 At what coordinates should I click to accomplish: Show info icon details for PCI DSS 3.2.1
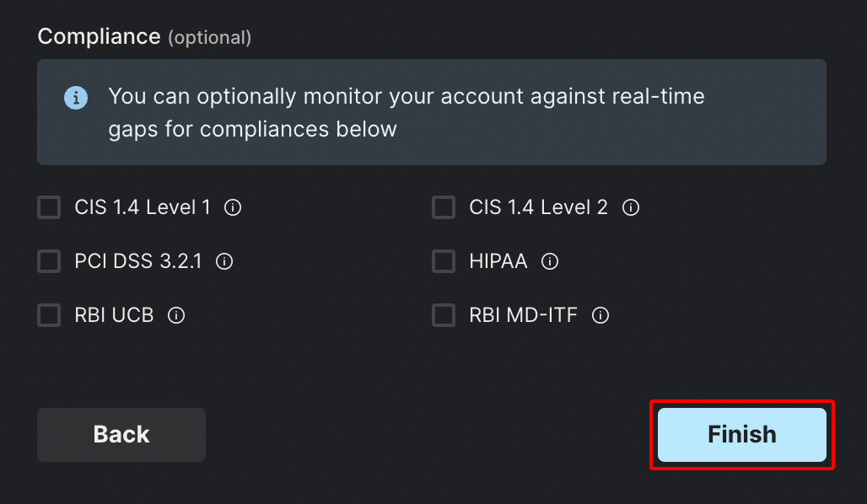pos(224,261)
